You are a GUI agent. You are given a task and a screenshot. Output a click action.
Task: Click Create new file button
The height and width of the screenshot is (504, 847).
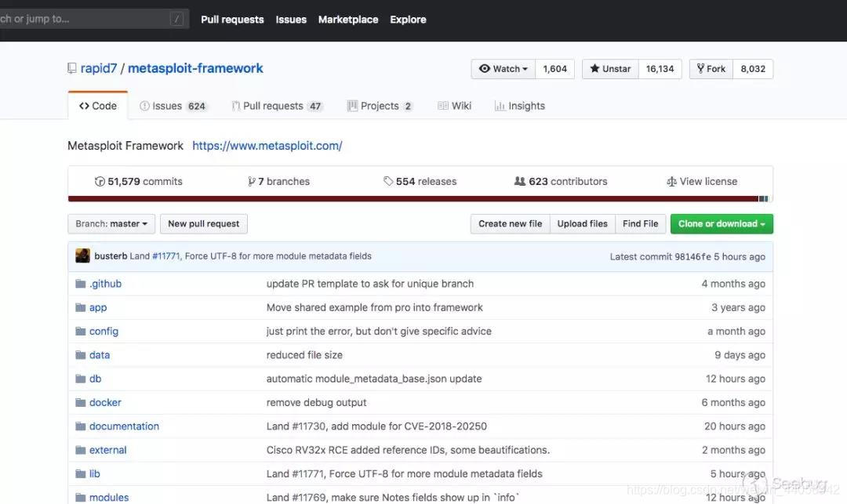tap(510, 224)
